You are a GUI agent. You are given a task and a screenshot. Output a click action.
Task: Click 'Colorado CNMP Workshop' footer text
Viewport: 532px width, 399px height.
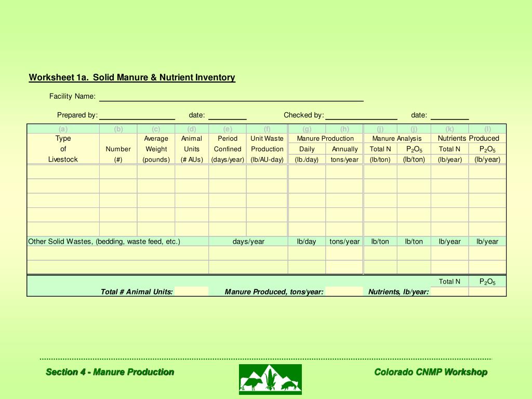[431, 372]
